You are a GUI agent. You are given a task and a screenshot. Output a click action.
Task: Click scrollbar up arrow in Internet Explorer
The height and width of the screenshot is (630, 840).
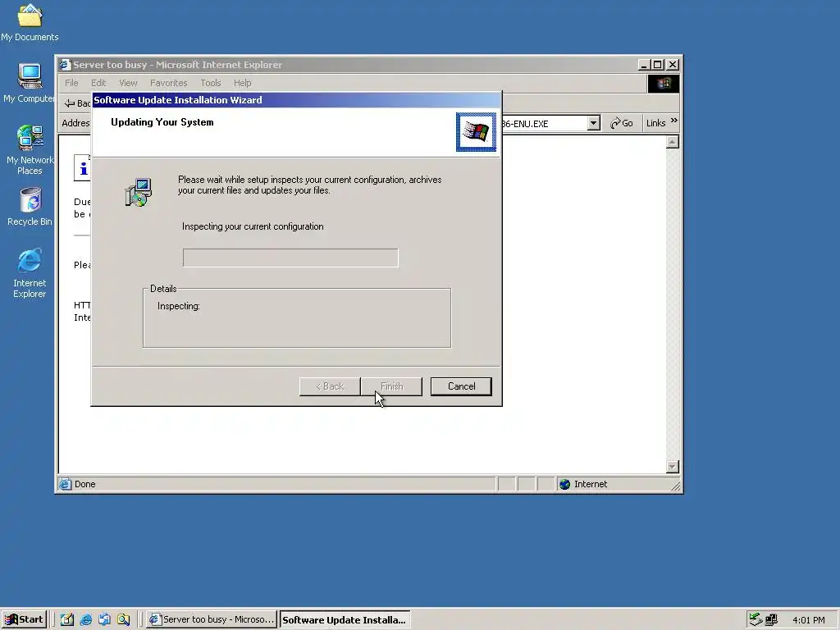673,142
